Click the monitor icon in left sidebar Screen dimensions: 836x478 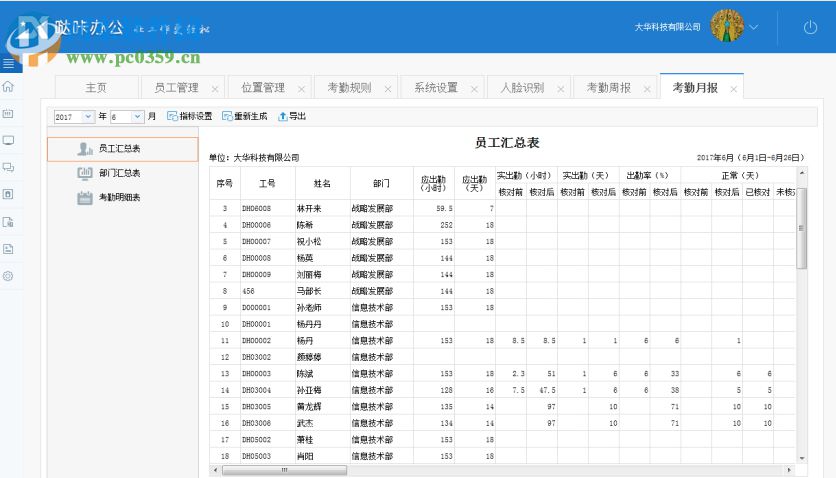[8, 141]
